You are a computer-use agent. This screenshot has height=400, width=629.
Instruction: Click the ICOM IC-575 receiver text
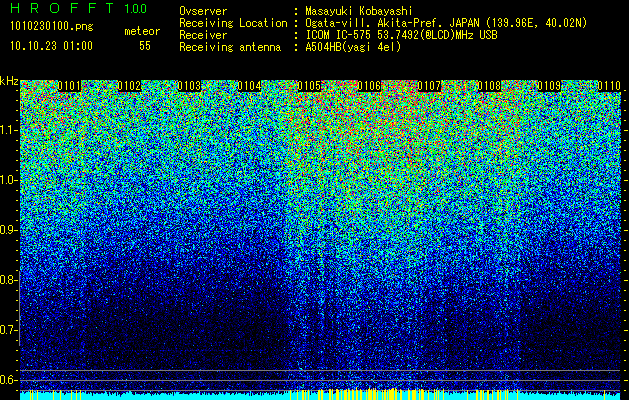[x=401, y=35]
